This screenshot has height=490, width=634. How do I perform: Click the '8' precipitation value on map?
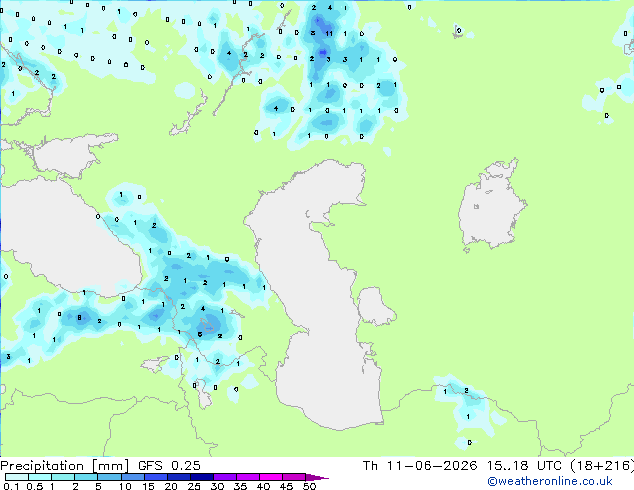(x=79, y=318)
